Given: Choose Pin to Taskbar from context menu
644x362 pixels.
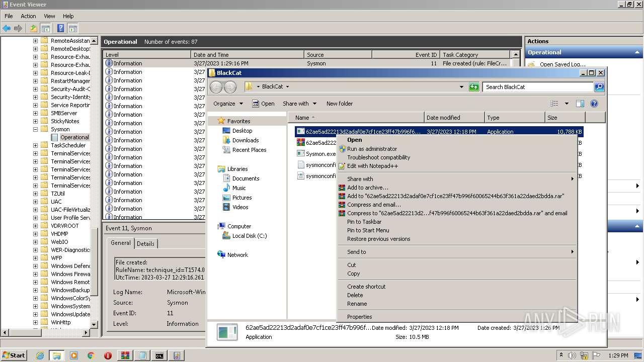Looking at the screenshot, I should click(x=457, y=222).
